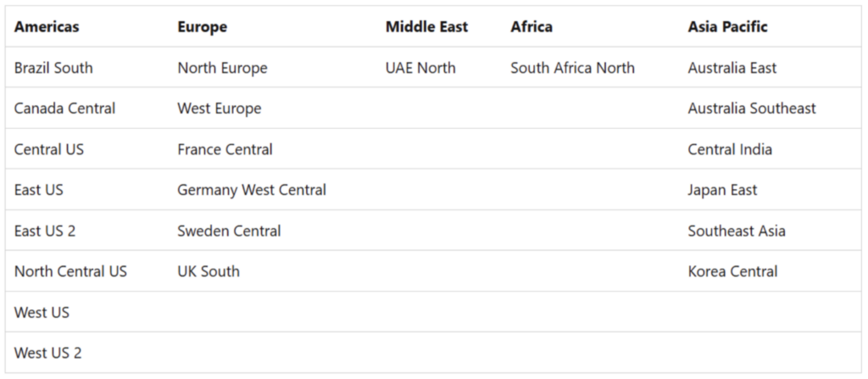The width and height of the screenshot is (868, 379).
Task: Select the UAE North cell
Action: pyautogui.click(x=420, y=68)
